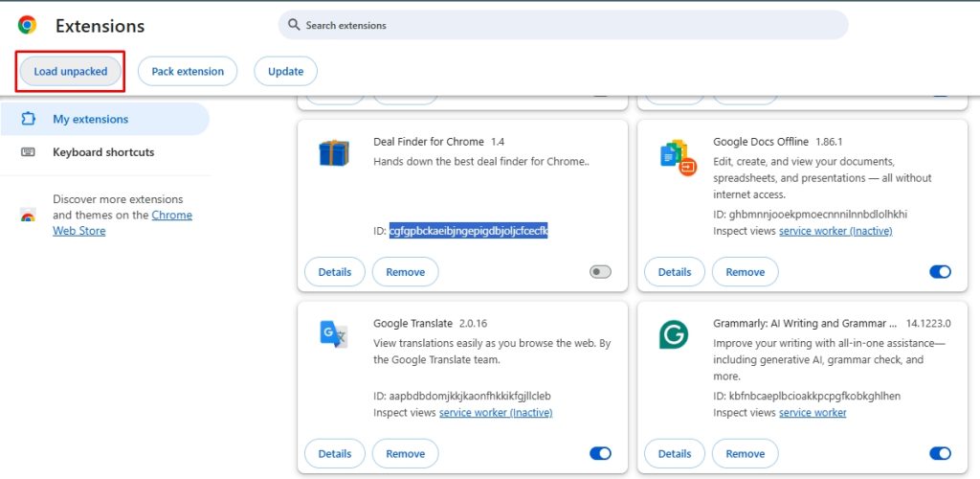Remove the Deal Finder for Chrome extension
Screen dimensions: 980x479
[406, 272]
